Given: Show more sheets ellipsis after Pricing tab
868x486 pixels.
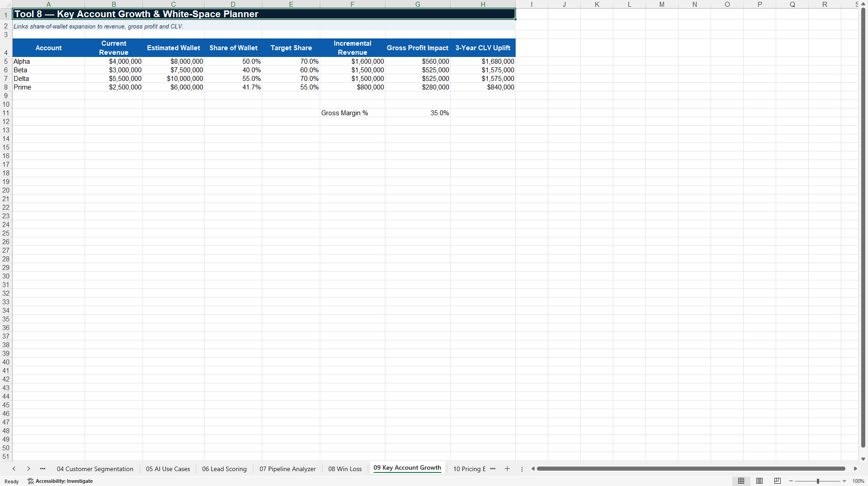Looking at the screenshot, I should coord(493,469).
